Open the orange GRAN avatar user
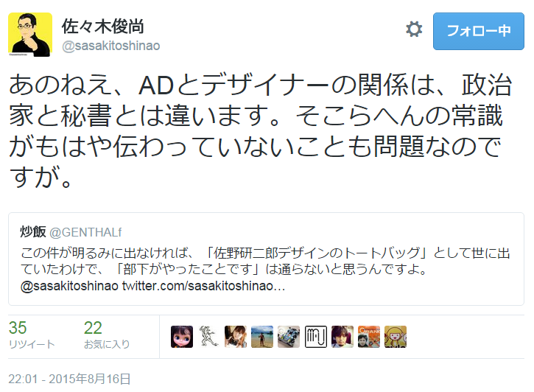Viewport: 534px width, 392px height. (369, 337)
